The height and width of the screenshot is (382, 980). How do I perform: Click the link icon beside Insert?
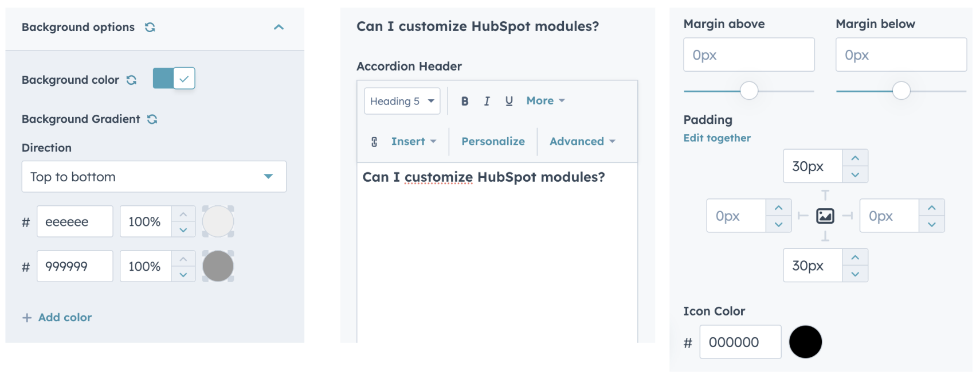374,142
